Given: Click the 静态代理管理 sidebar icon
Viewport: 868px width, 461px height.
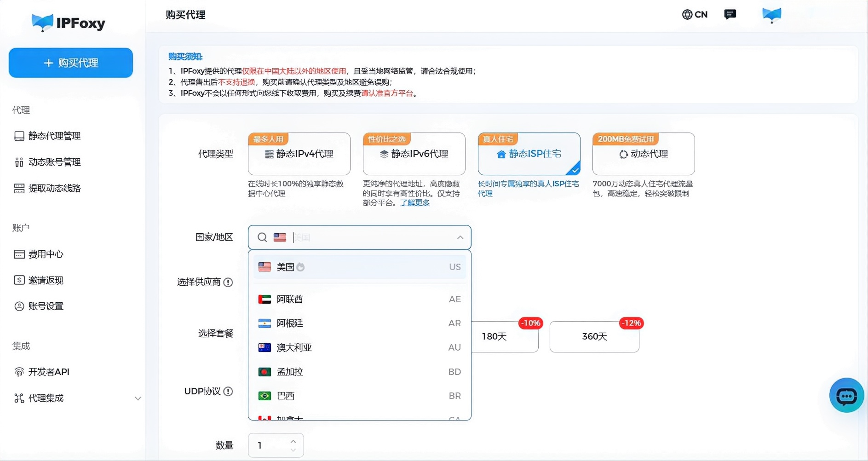Looking at the screenshot, I should [19, 136].
